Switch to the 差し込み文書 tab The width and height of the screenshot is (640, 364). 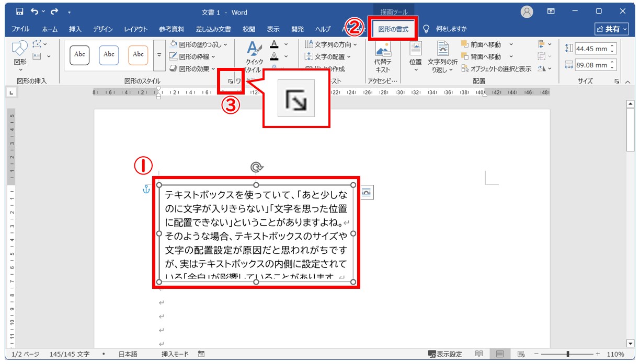(213, 29)
